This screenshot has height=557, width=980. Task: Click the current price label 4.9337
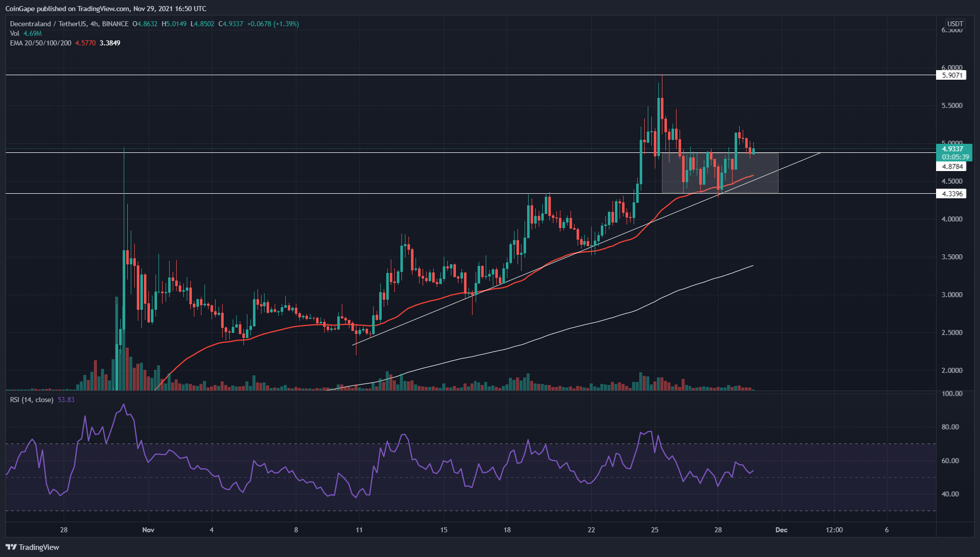pos(953,149)
